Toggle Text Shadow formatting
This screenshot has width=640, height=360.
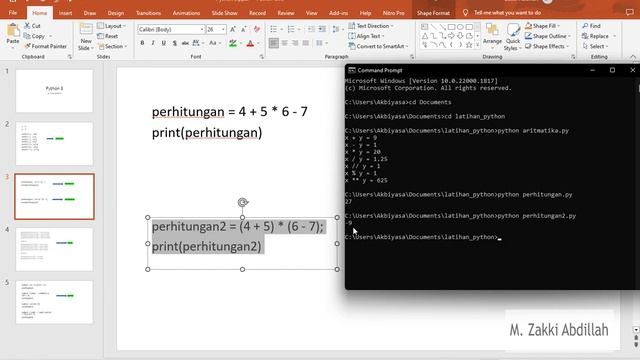click(x=175, y=43)
